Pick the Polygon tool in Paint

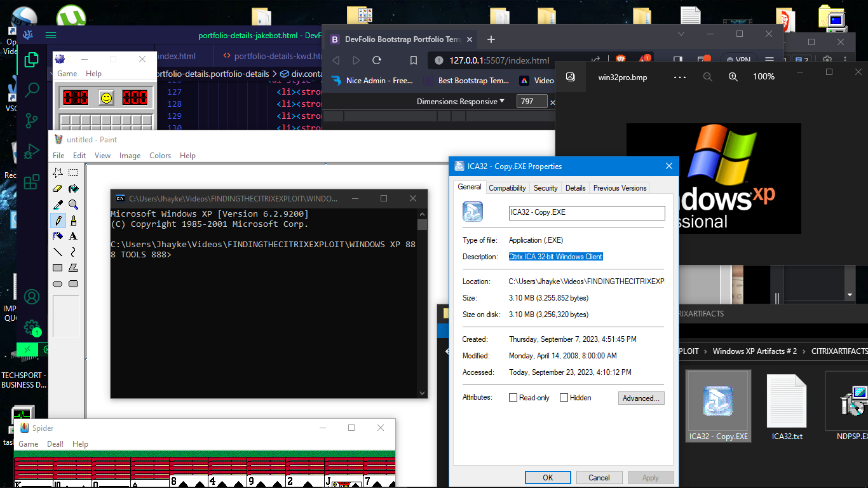[74, 268]
